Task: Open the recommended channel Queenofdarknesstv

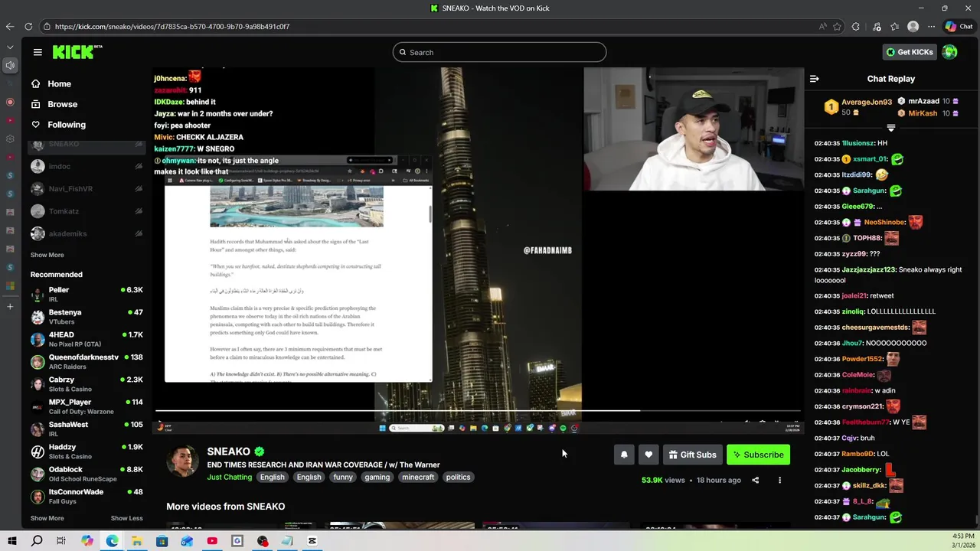Action: (x=87, y=362)
